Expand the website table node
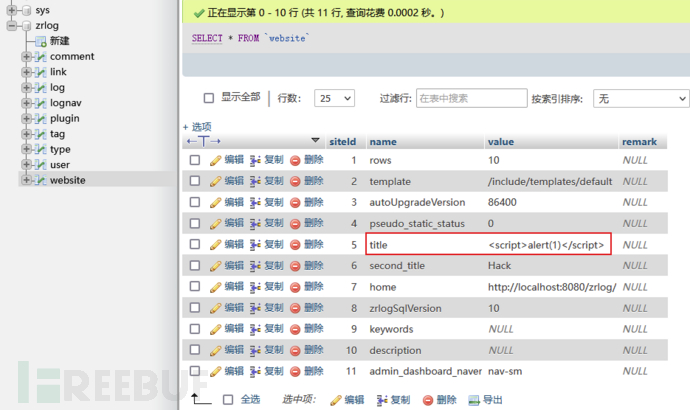 click(x=26, y=180)
